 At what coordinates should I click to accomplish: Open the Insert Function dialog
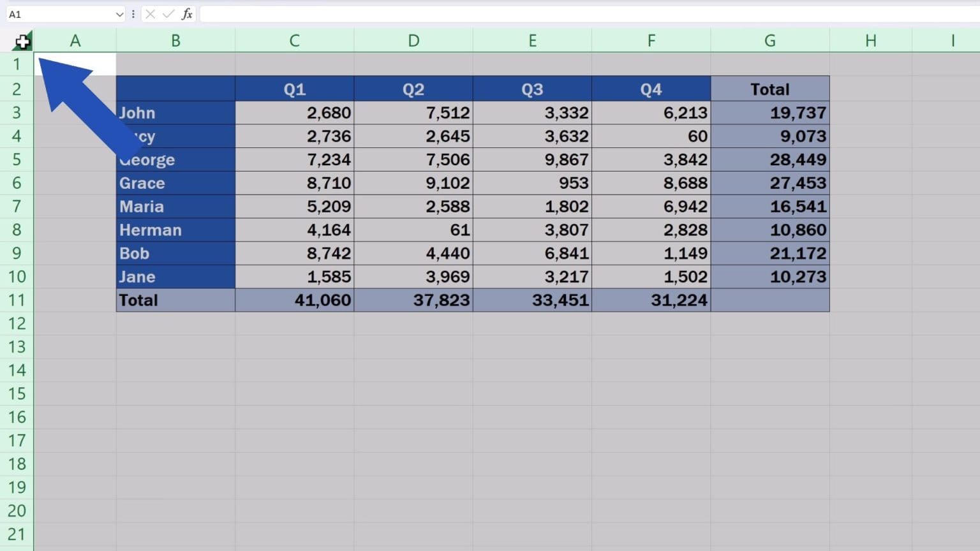pos(186,13)
